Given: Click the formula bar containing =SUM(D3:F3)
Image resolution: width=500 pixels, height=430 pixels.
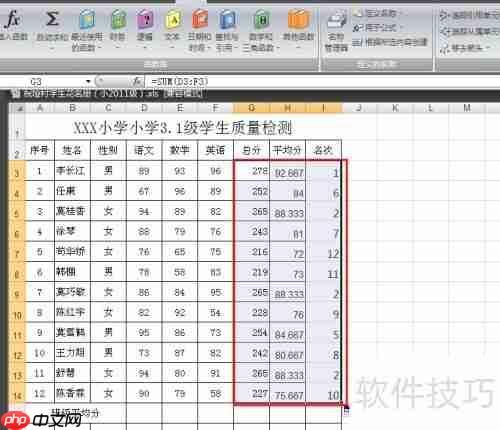Looking at the screenshot, I should [322, 81].
